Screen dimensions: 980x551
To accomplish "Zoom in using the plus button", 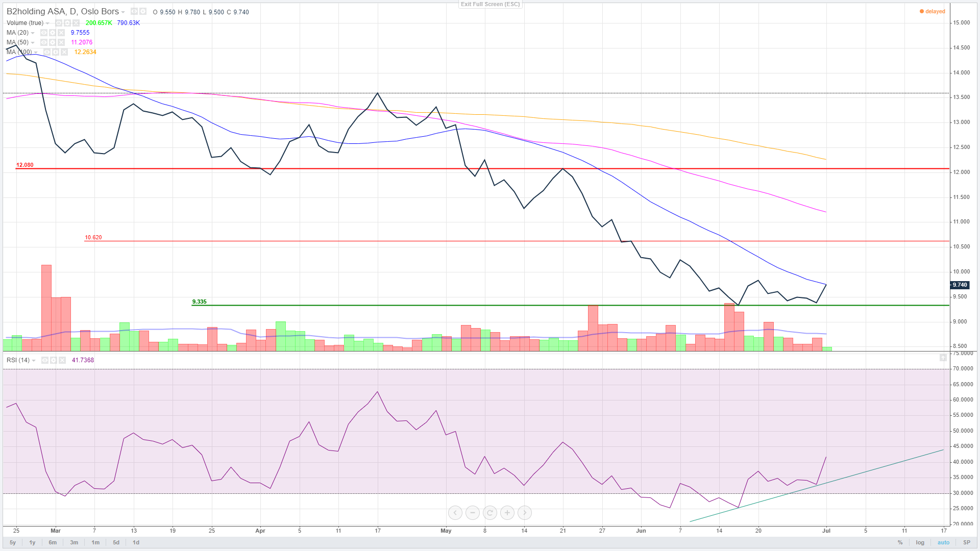I will (507, 513).
